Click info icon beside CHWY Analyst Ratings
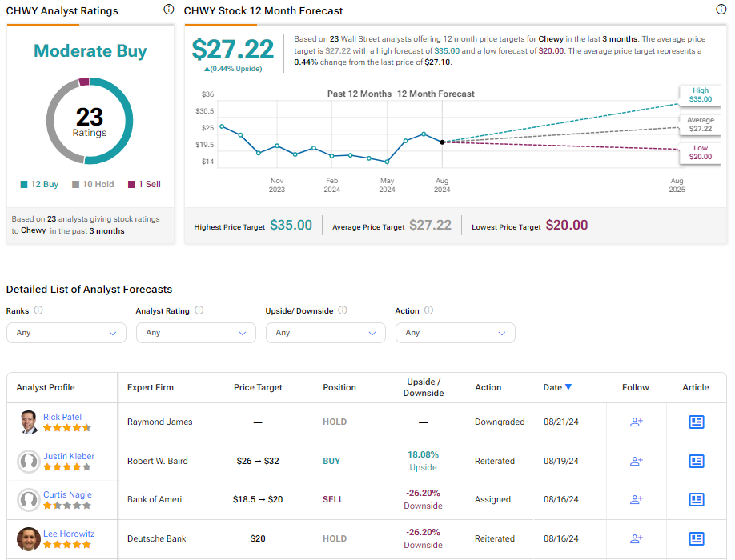The width and height of the screenshot is (735, 560). tap(168, 10)
